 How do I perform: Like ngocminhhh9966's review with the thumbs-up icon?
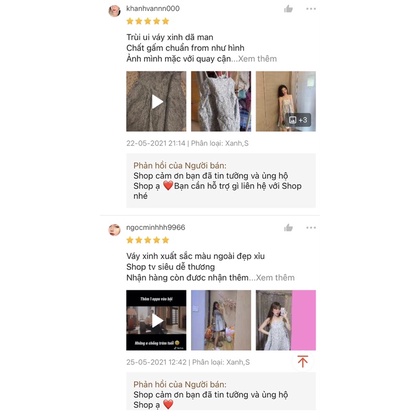pos(288,228)
